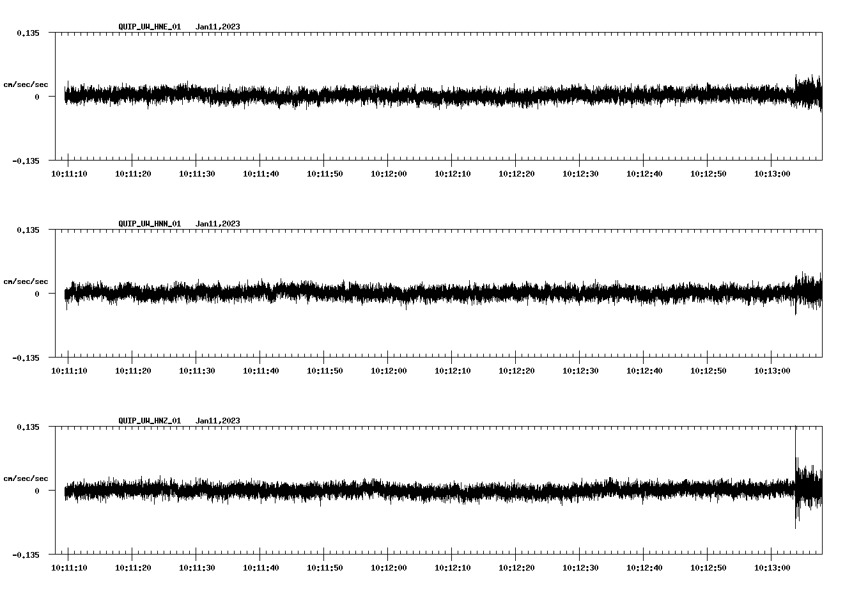This screenshot has width=868, height=591.
Task: Click the Jan11,2023 label on middle trace
Action: [218, 223]
